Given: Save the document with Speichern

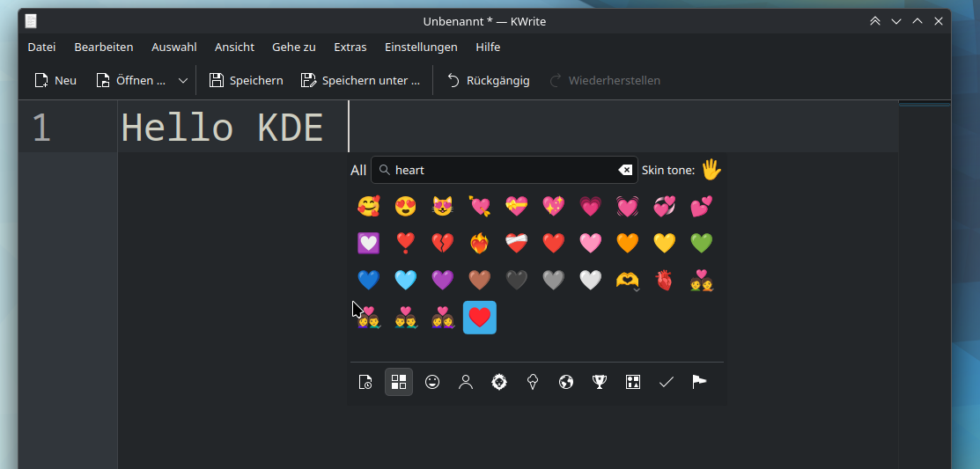Looking at the screenshot, I should click(x=246, y=81).
